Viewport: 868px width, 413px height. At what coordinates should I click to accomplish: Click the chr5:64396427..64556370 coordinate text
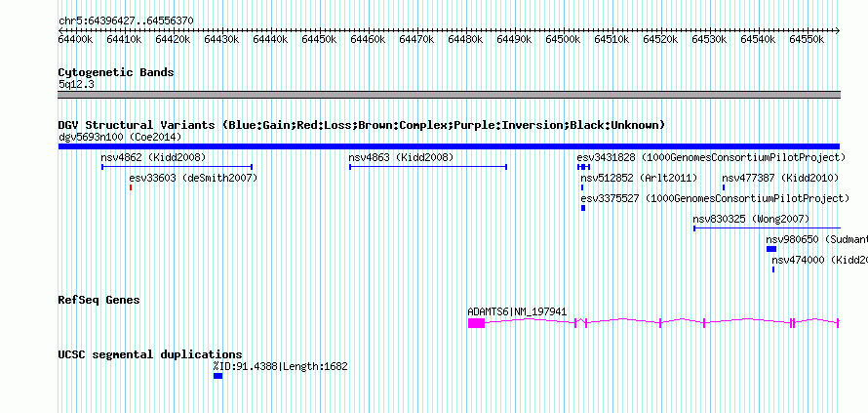(126, 21)
